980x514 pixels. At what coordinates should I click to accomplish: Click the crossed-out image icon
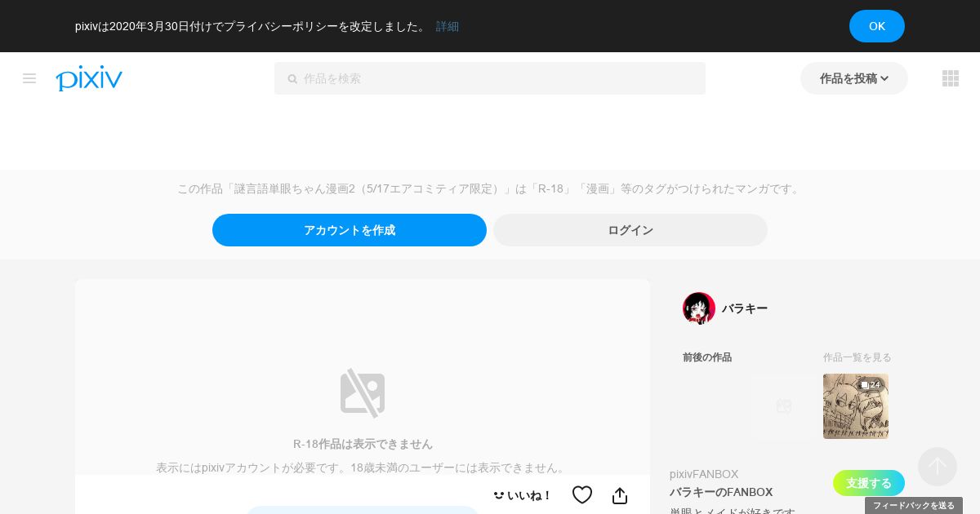(x=363, y=393)
